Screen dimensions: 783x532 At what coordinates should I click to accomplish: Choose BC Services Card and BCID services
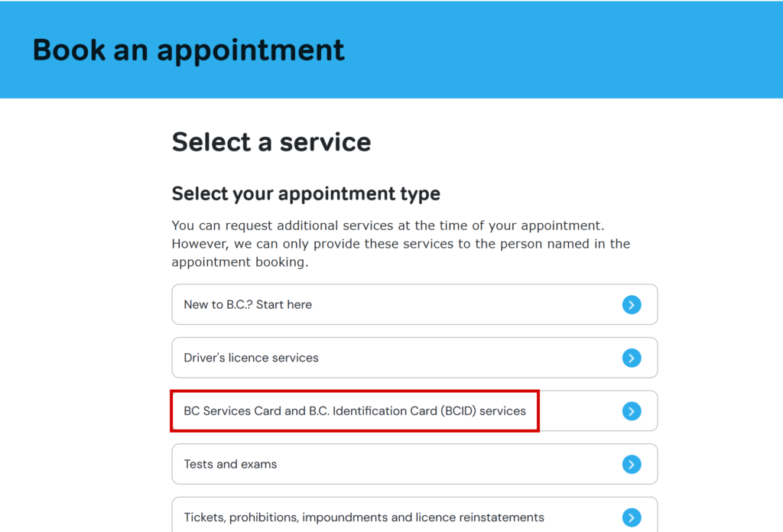pos(414,410)
